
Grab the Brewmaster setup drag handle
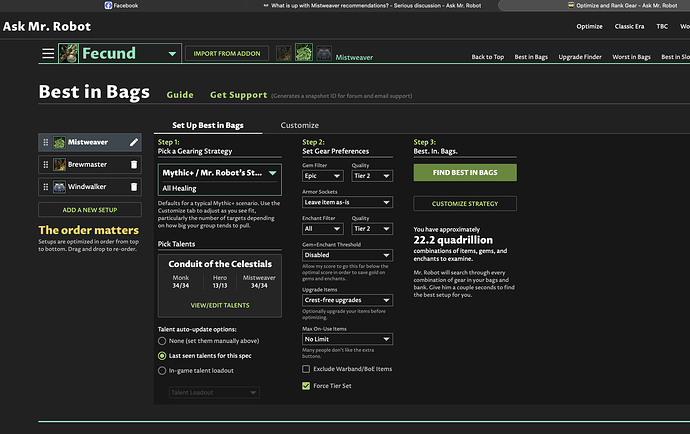click(x=45, y=164)
